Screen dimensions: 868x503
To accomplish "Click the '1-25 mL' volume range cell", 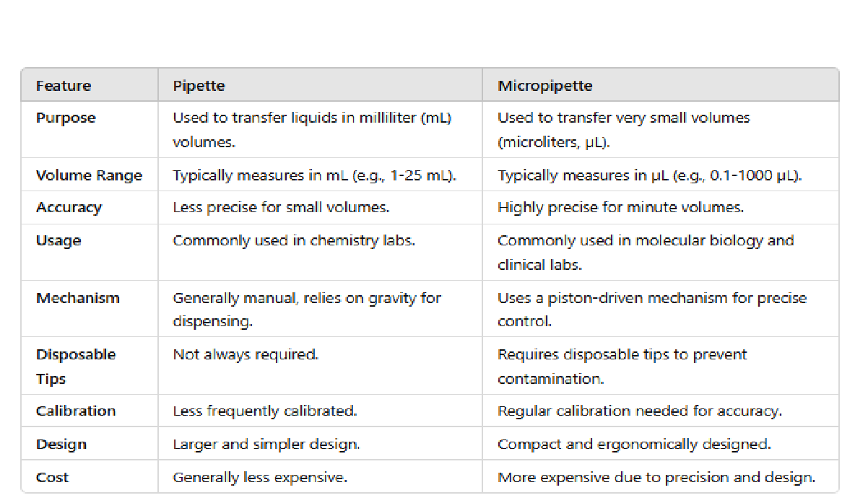I will (314, 175).
